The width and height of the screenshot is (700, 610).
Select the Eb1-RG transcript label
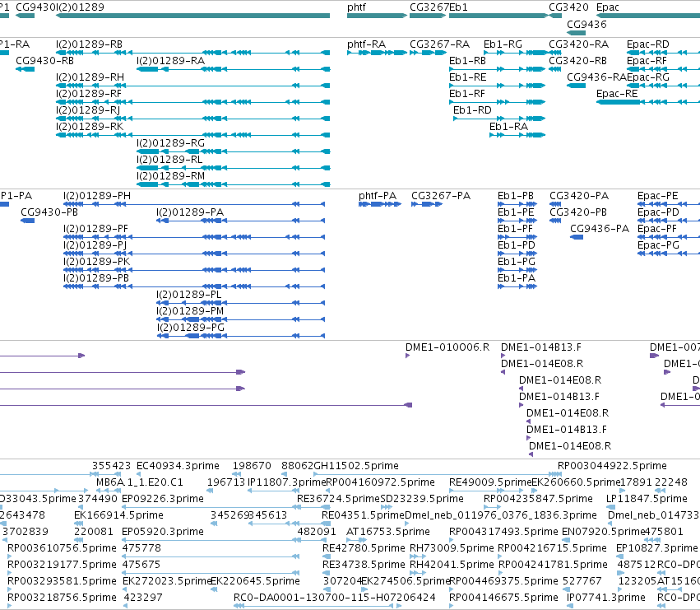point(503,44)
